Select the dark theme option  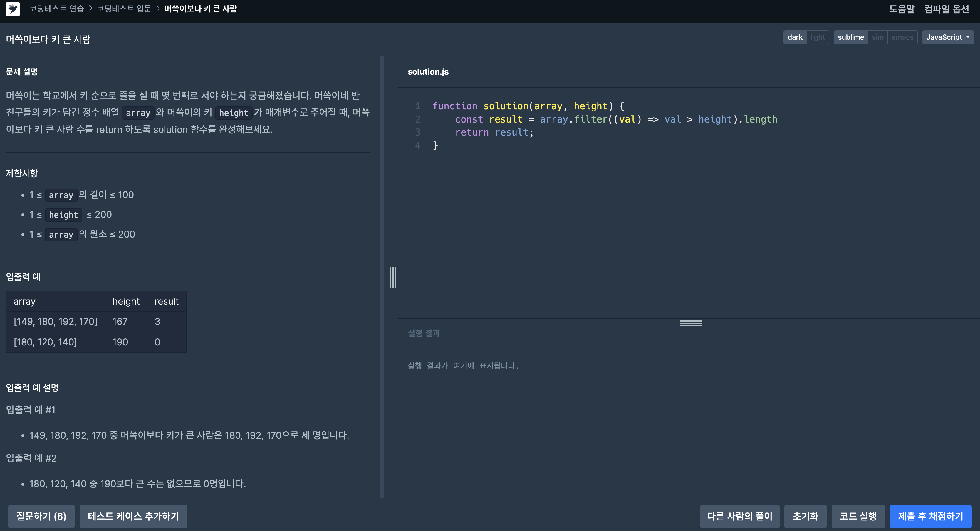pyautogui.click(x=795, y=37)
